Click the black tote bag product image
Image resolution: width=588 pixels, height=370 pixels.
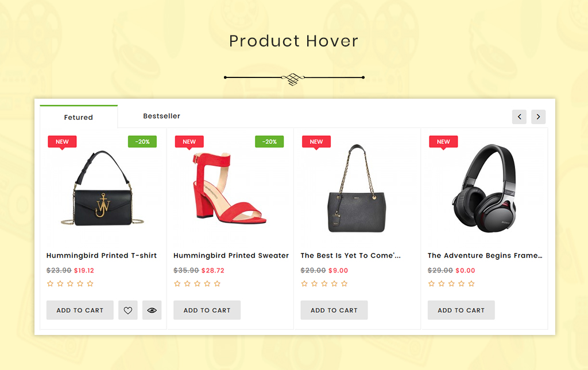pos(357,188)
